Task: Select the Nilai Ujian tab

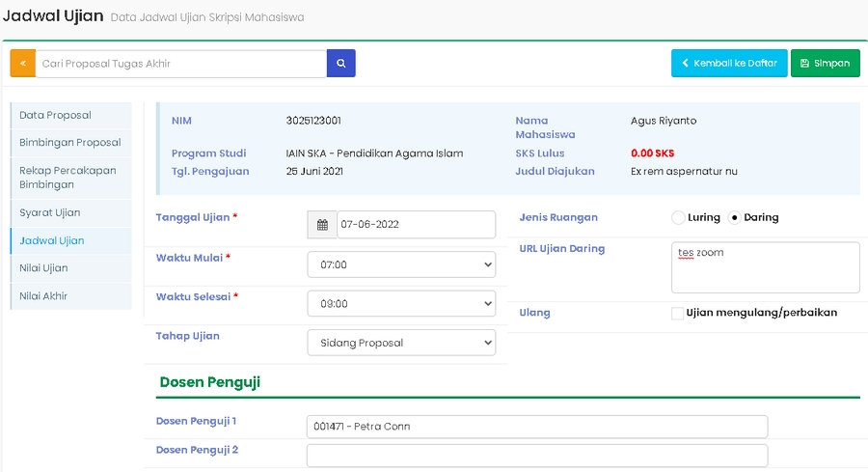Action: pos(70,268)
